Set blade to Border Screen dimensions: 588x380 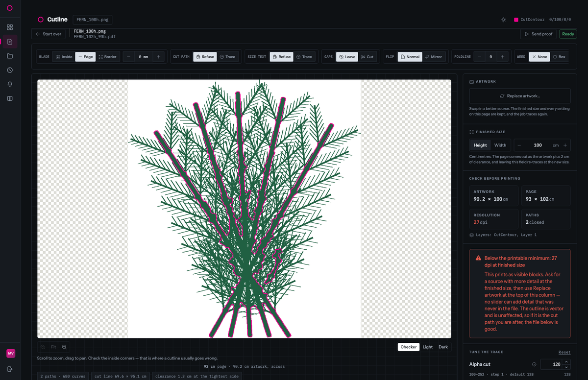pos(107,57)
